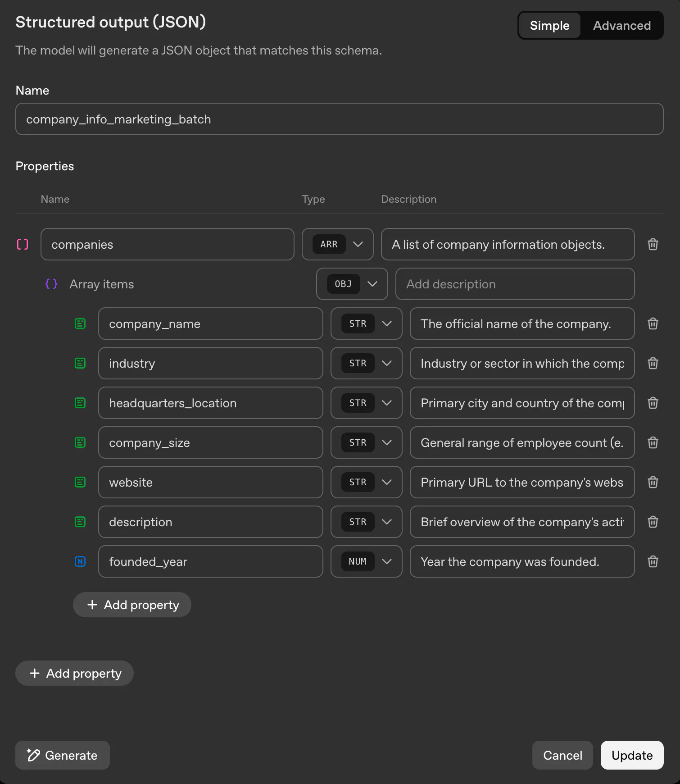The image size is (680, 784).
Task: Open the OBJ type dropdown for Array items
Action: [x=352, y=284]
